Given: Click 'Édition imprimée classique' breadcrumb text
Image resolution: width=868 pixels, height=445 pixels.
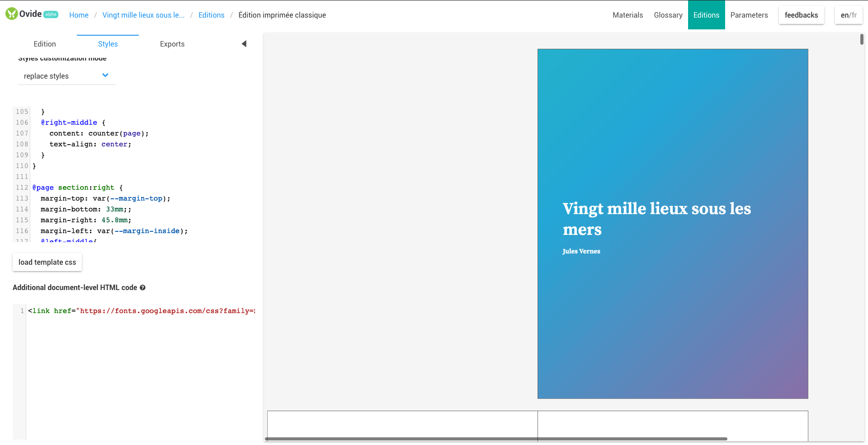Looking at the screenshot, I should pos(282,15).
